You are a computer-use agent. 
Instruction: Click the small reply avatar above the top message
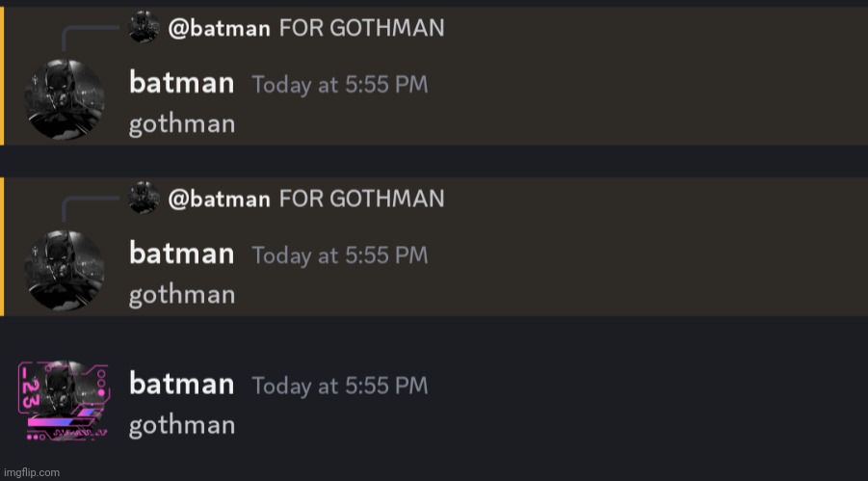[144, 27]
